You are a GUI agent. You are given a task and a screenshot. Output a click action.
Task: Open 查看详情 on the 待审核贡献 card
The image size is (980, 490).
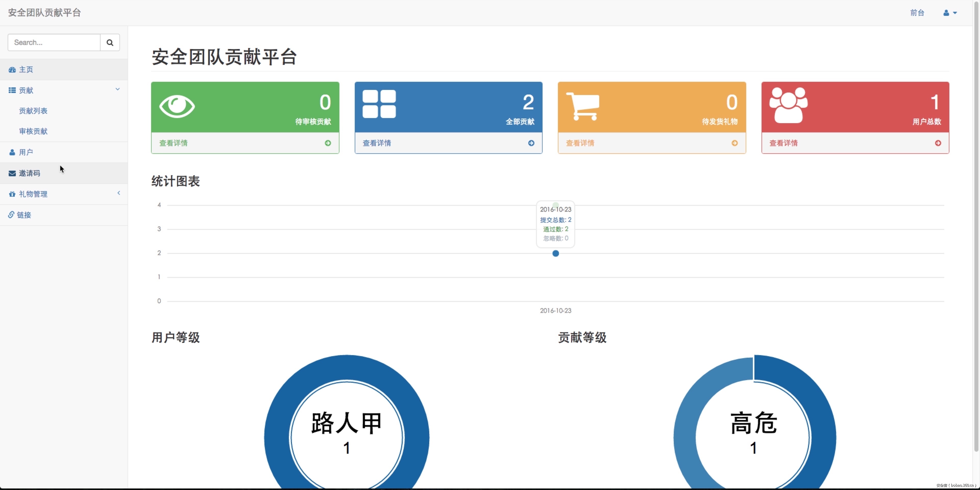click(x=173, y=143)
